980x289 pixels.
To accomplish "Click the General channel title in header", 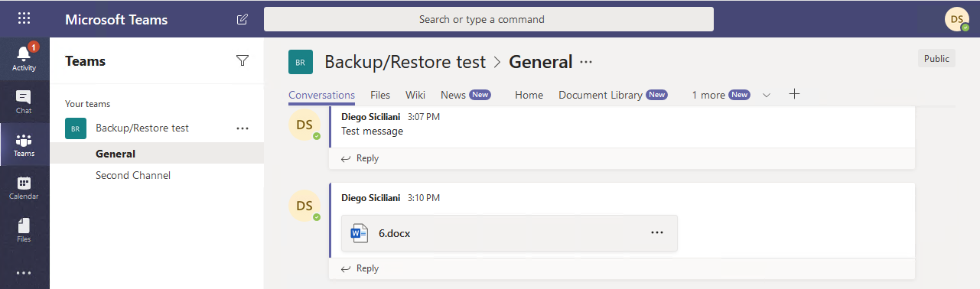I will point(541,62).
